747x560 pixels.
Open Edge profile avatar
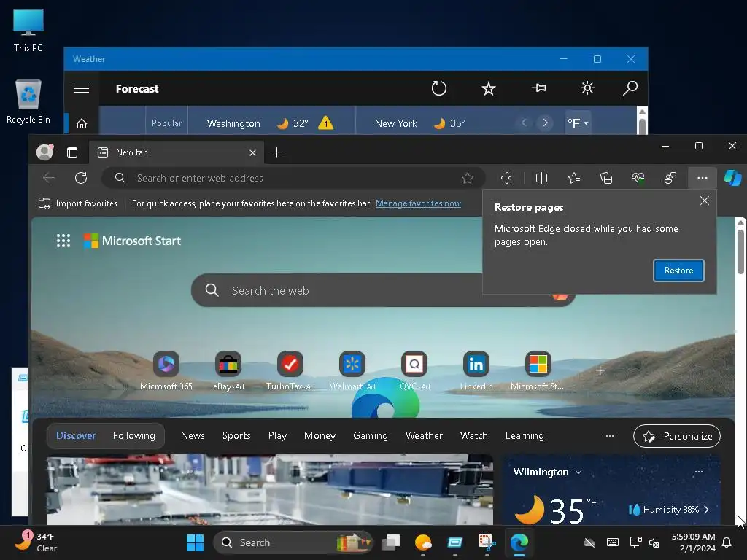coord(44,152)
